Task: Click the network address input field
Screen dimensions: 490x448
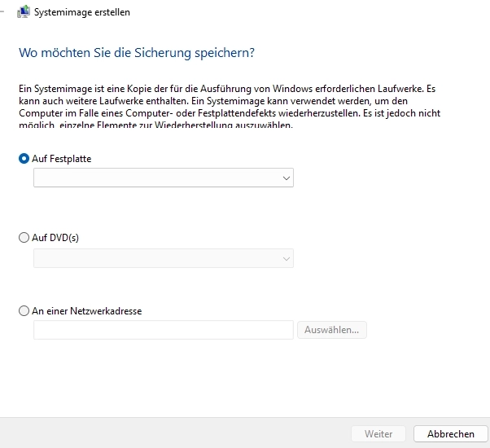Action: [164, 330]
